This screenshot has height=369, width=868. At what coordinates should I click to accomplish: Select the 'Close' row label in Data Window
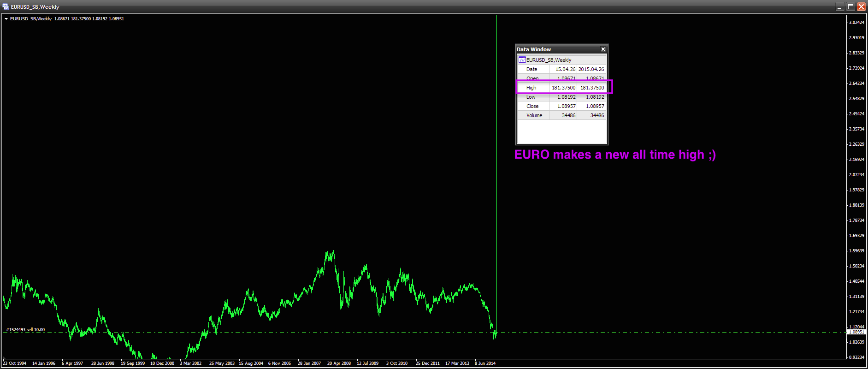pos(532,106)
